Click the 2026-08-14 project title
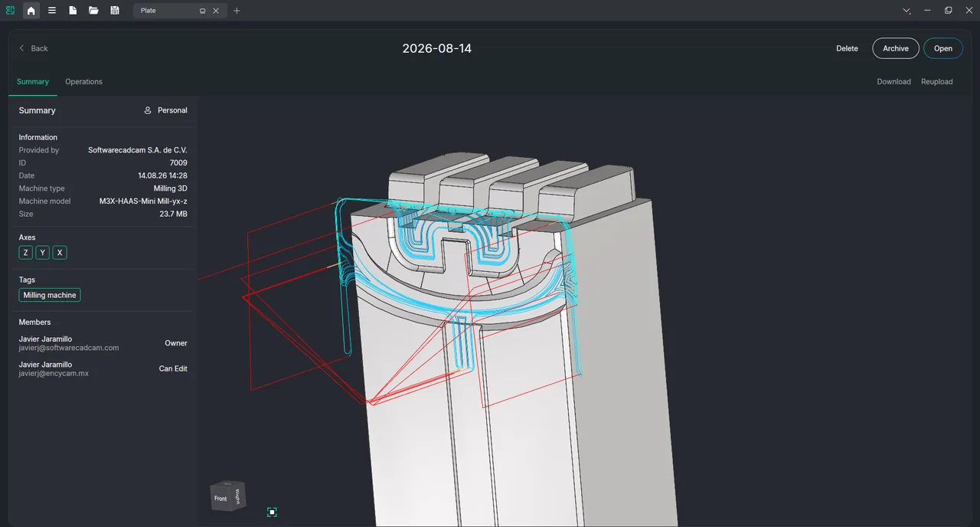980x527 pixels. (x=437, y=48)
